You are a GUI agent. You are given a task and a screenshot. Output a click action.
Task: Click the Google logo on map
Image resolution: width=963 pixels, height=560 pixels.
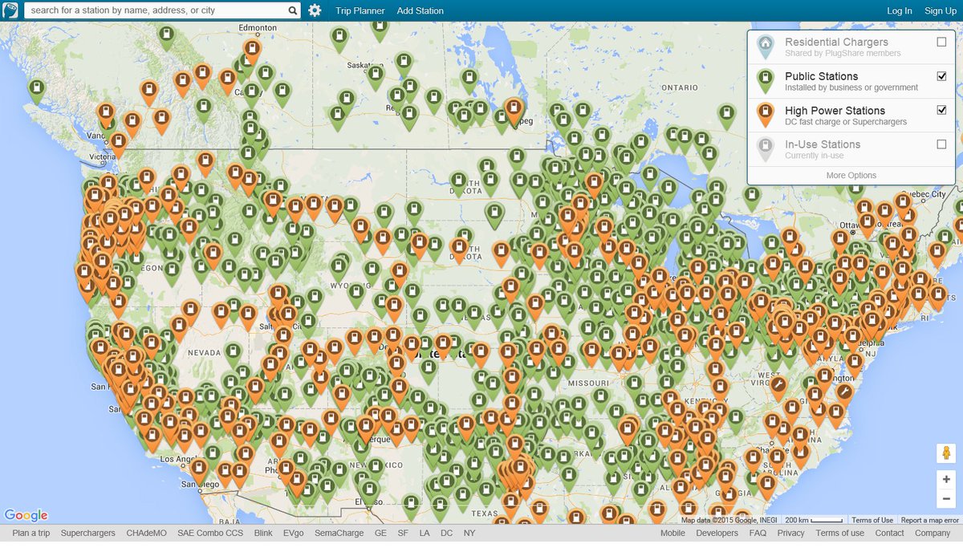26,515
